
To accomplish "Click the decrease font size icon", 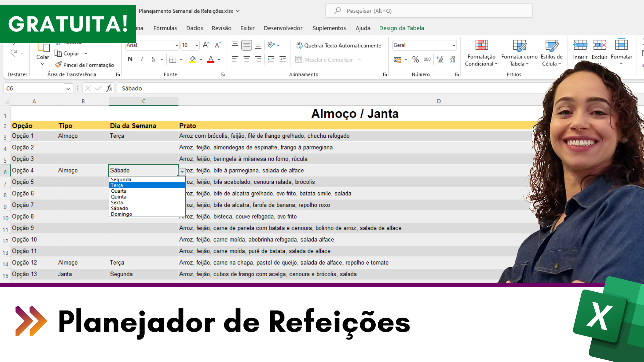I will 218,45.
